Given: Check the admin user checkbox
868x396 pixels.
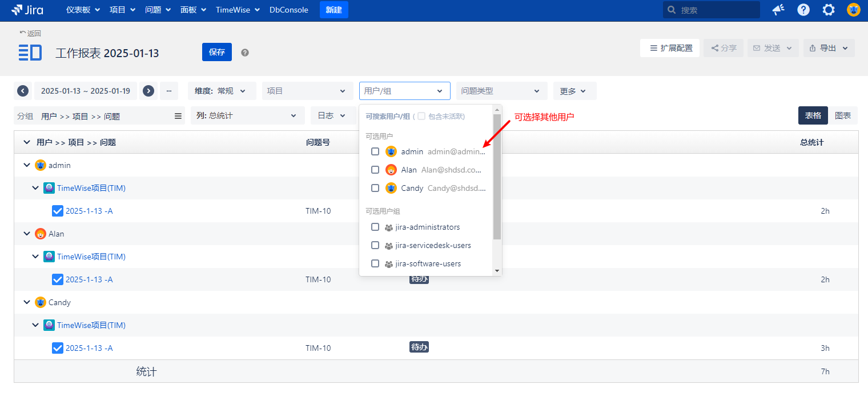Looking at the screenshot, I should point(375,151).
